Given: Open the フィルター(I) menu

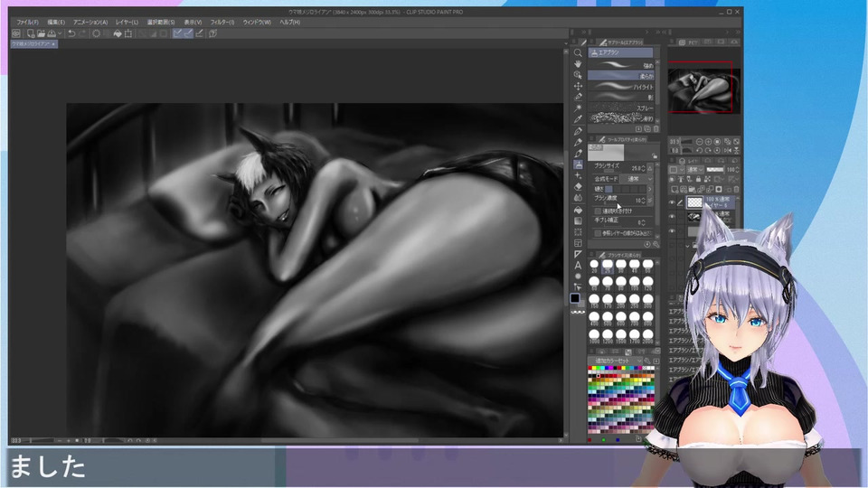Looking at the screenshot, I should 222,23.
